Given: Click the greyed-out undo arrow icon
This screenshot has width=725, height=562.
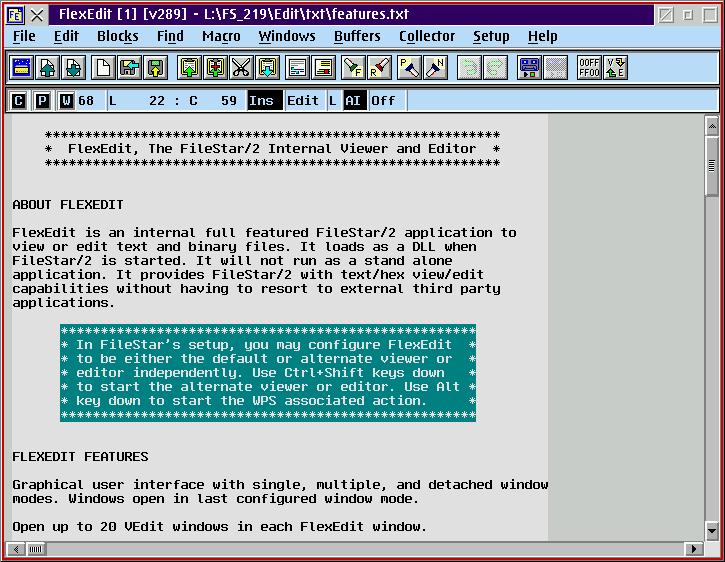Looking at the screenshot, I should click(469, 68).
